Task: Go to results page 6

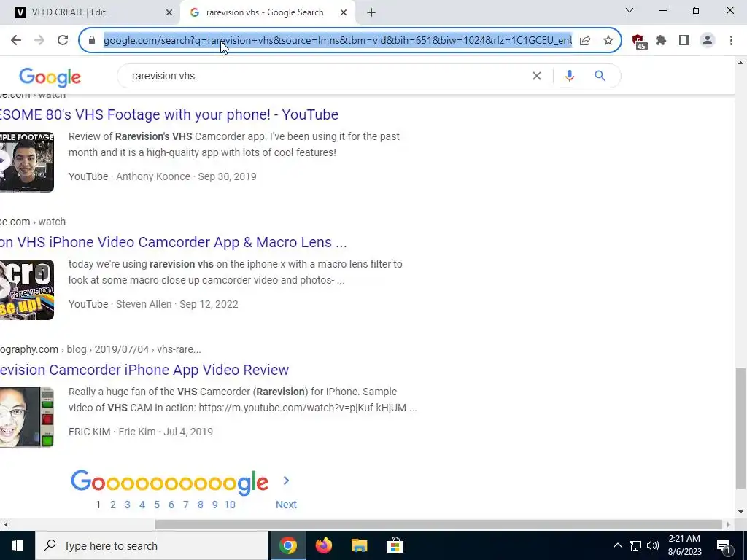Action: coord(171,505)
